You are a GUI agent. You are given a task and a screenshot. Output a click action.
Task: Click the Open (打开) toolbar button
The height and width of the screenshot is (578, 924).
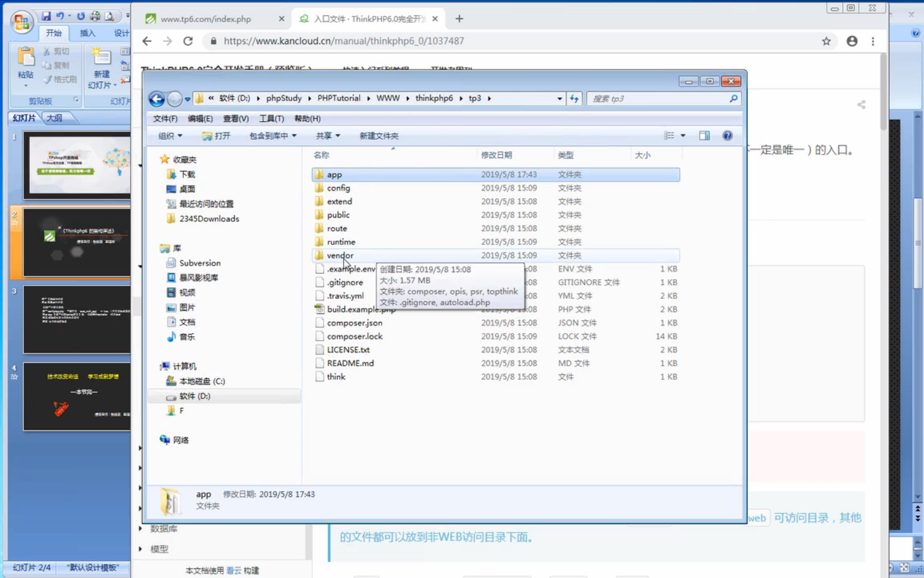[x=216, y=136]
